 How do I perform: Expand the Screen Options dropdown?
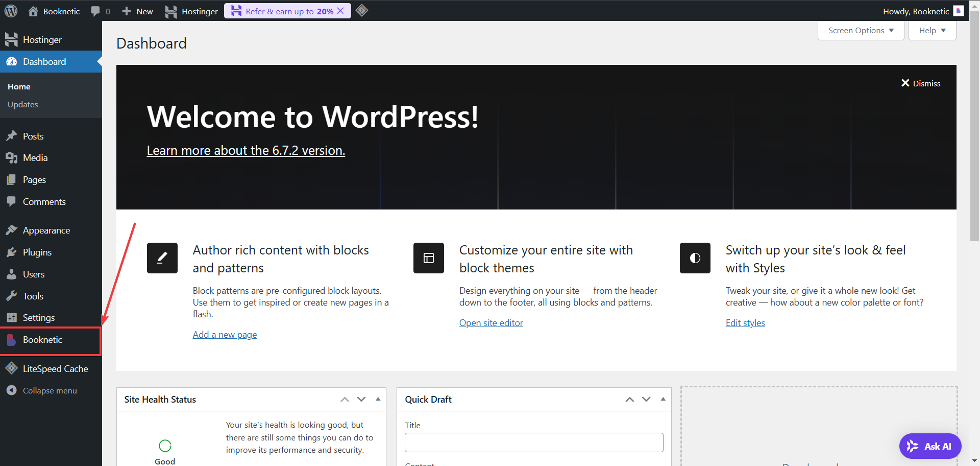[861, 31]
